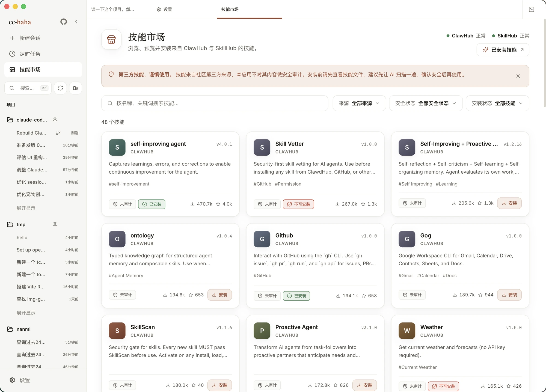Click the 未审计 badge on ontology card
Viewport: 546px width, 392px height.
[x=122, y=295]
